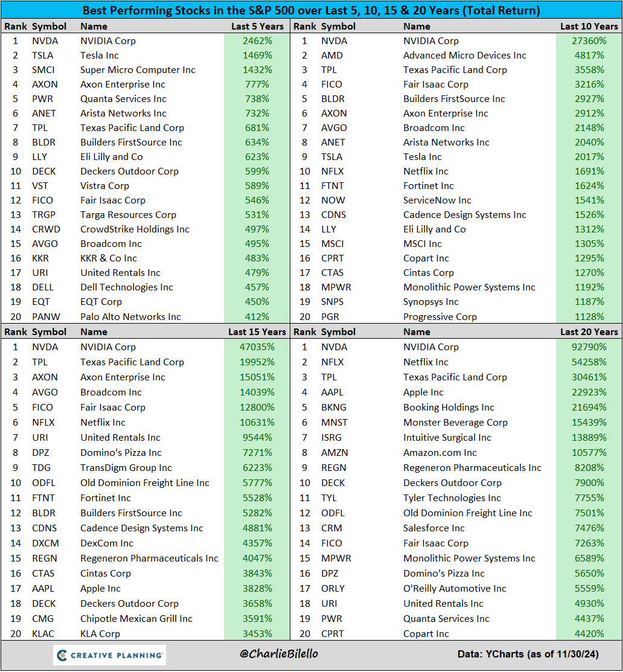Click Palo Alto Networks Inc name
This screenshot has width=623, height=672.
point(130,317)
